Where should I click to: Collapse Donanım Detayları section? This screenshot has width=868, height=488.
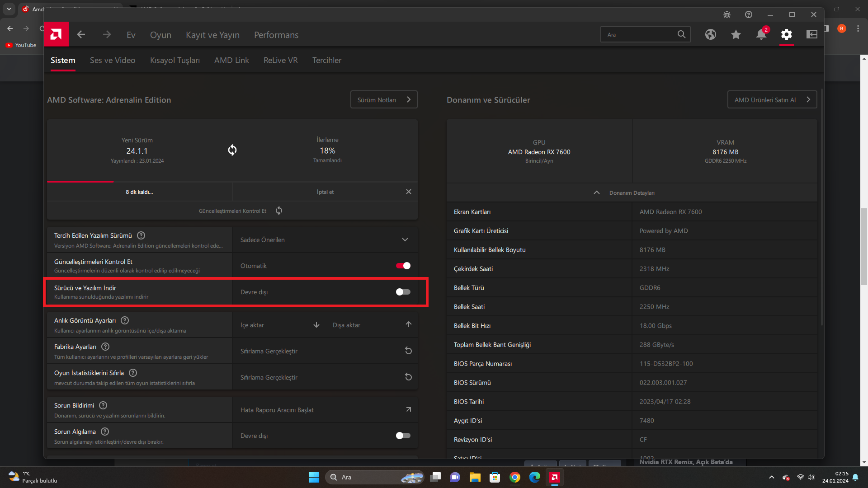tap(632, 193)
